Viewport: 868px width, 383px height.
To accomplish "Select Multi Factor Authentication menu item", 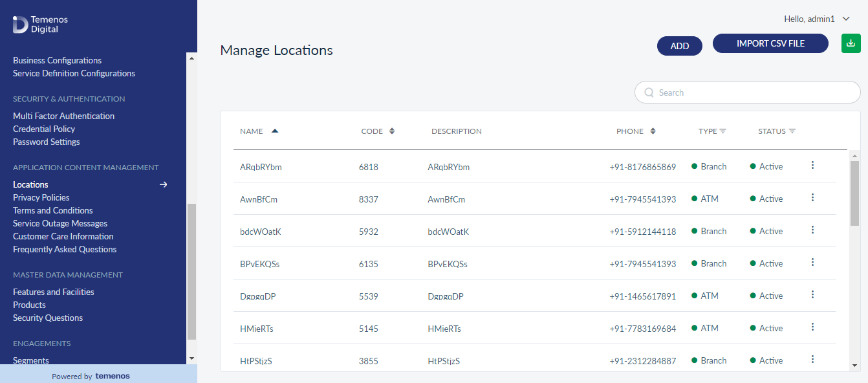I will (x=63, y=116).
